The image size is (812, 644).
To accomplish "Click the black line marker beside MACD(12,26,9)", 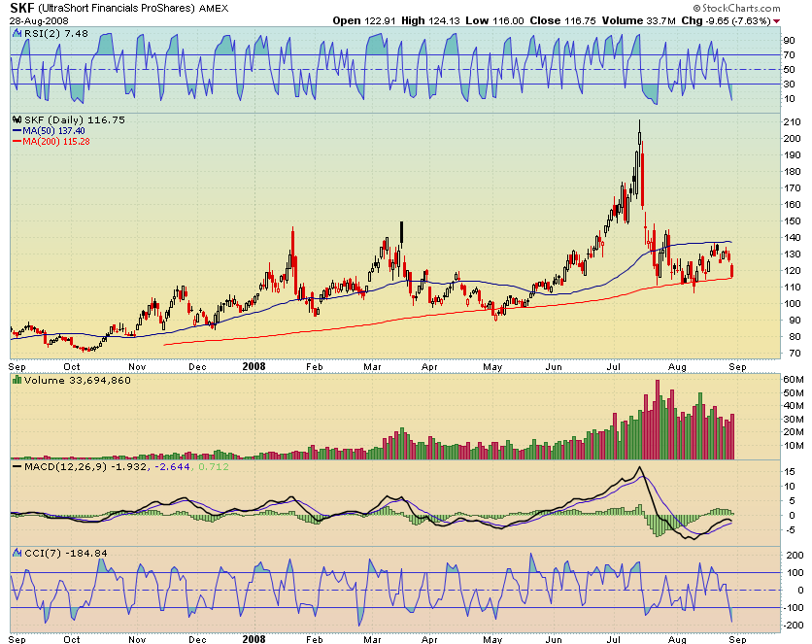I will coord(17,466).
